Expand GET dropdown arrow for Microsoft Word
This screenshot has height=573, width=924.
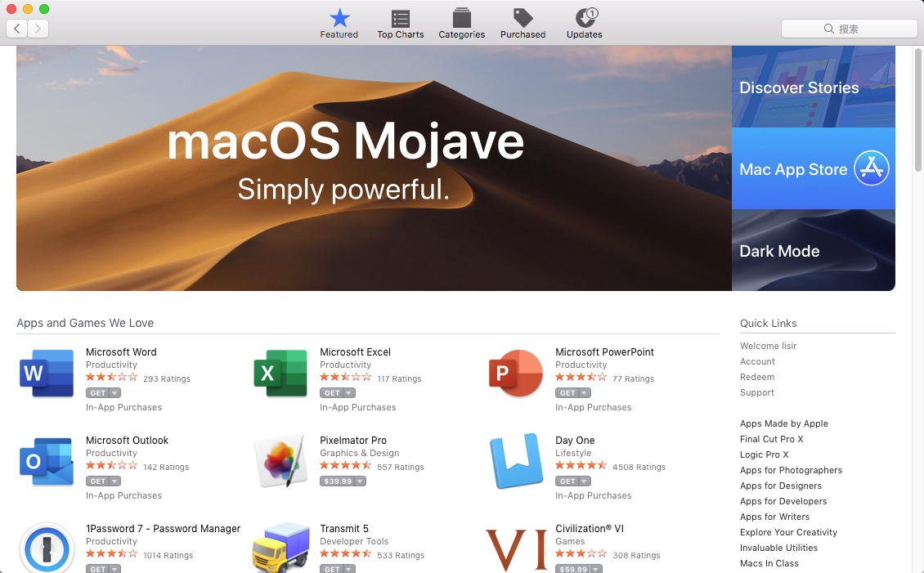(x=115, y=393)
